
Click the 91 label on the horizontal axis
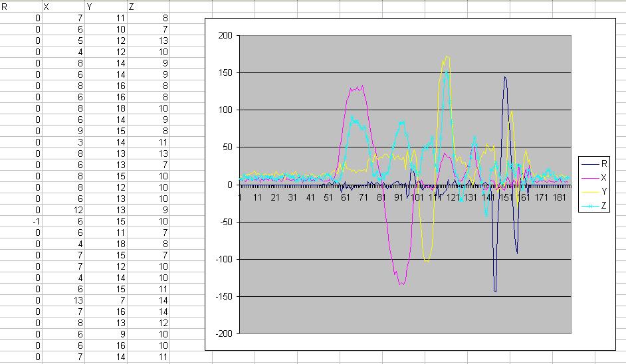[399, 197]
